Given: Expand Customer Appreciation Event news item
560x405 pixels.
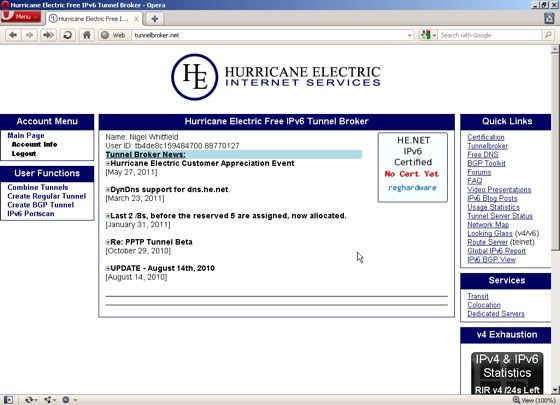Looking at the screenshot, I should 108,163.
